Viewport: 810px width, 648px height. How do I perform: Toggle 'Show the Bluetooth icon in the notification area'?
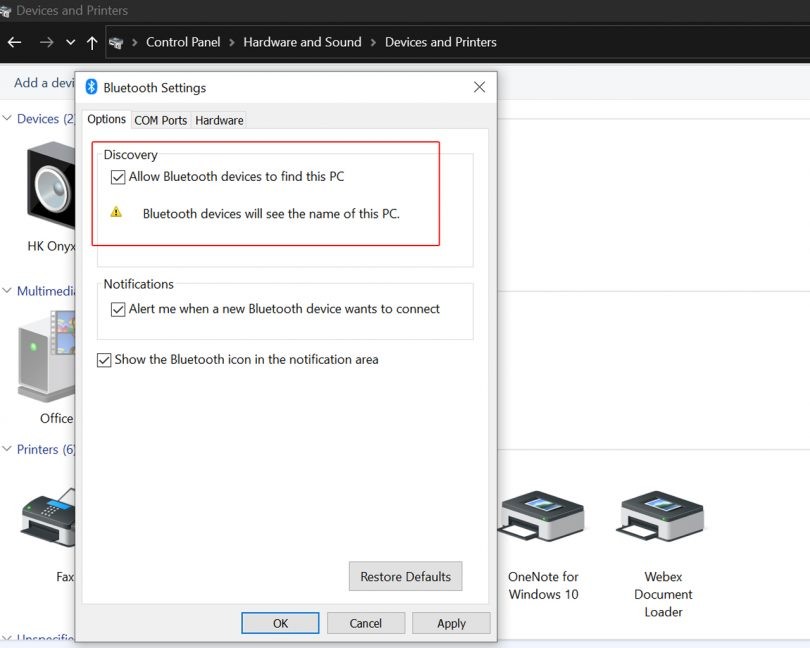[x=104, y=359]
